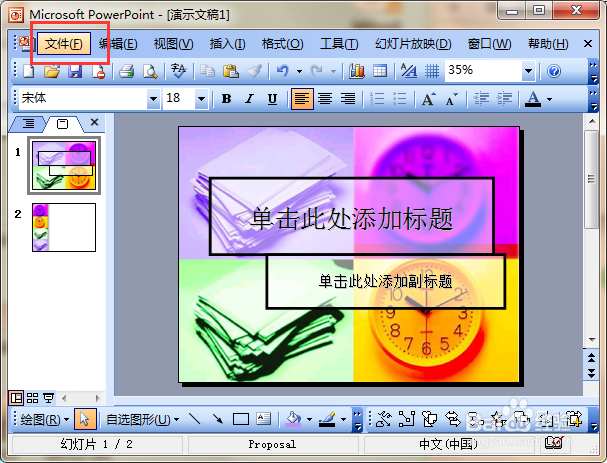The width and height of the screenshot is (607, 463).
Task: Click the Redo arrow icon
Action: 317,71
